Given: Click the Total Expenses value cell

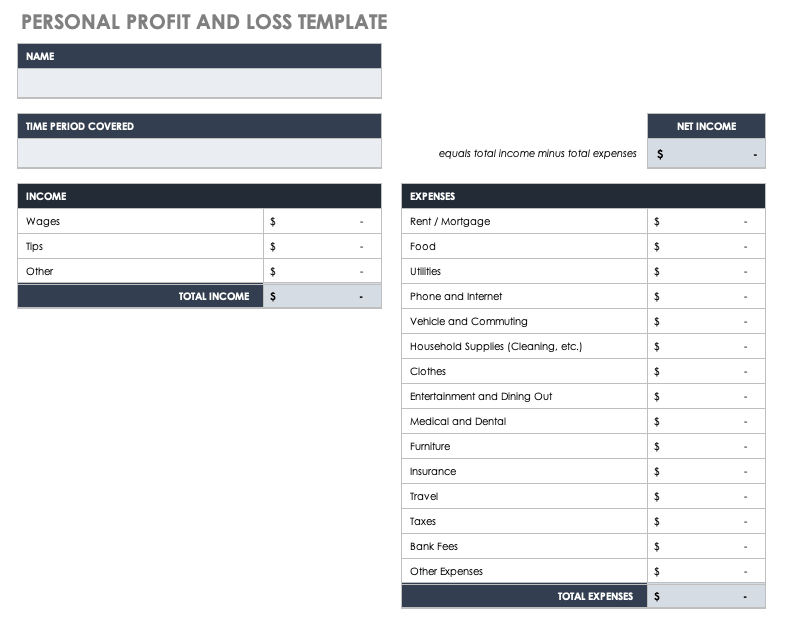Looking at the screenshot, I should click(x=706, y=597).
